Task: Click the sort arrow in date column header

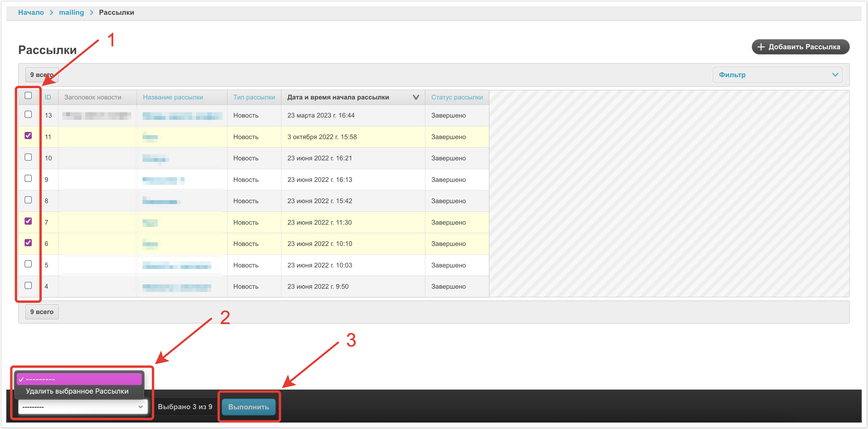Action: (x=416, y=97)
